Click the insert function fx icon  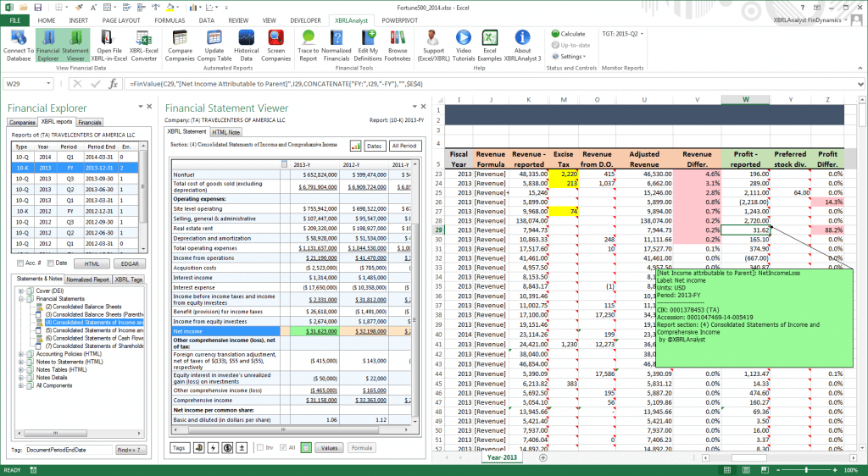[x=113, y=84]
